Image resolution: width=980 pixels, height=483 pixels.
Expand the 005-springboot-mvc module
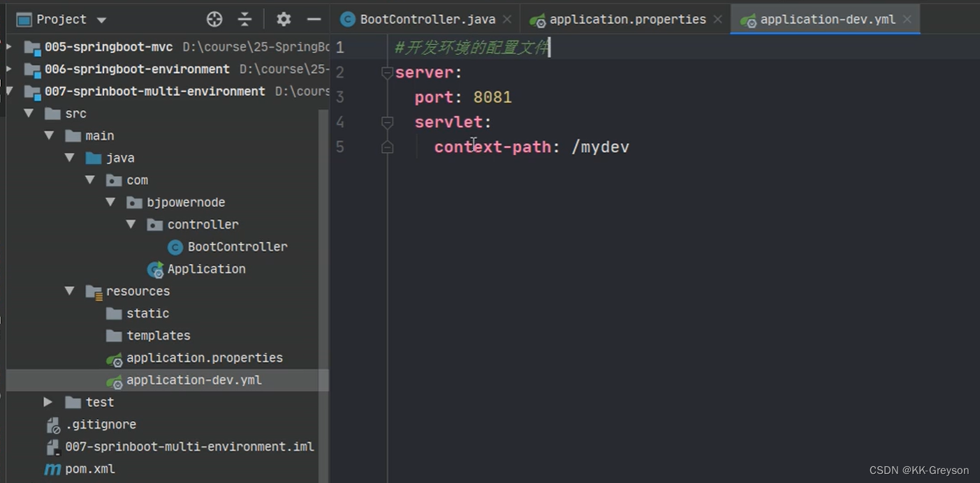click(9, 47)
